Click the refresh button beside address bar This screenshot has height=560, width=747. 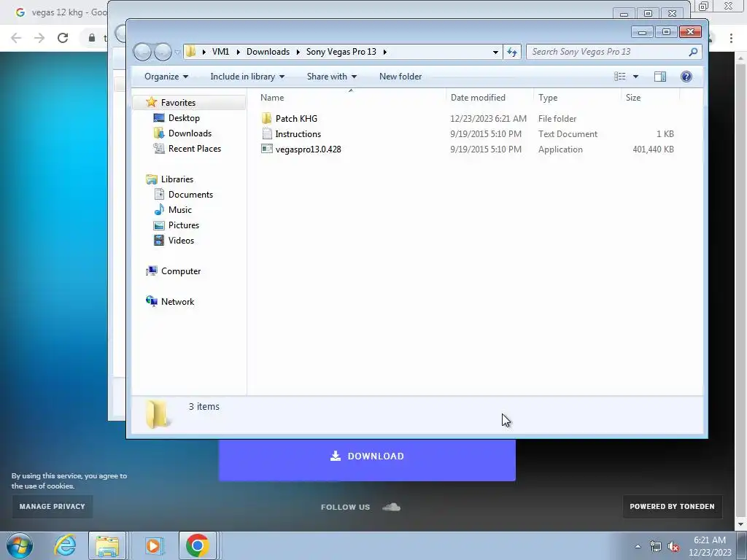coord(512,52)
